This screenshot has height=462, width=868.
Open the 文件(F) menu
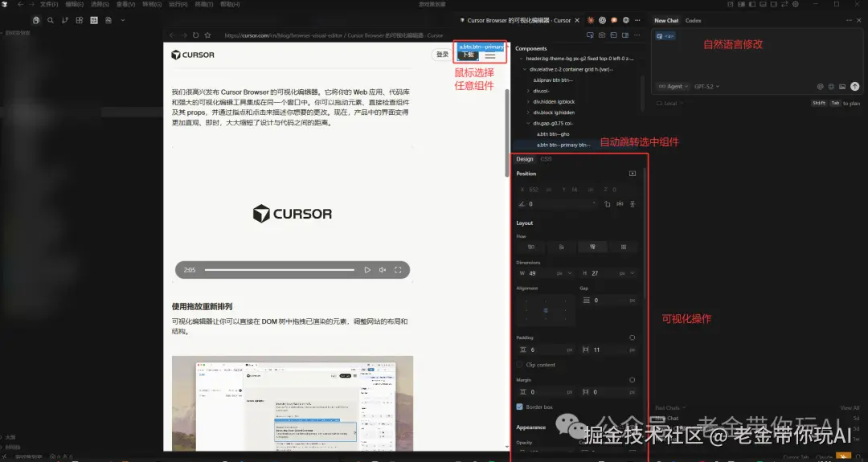[x=49, y=5]
